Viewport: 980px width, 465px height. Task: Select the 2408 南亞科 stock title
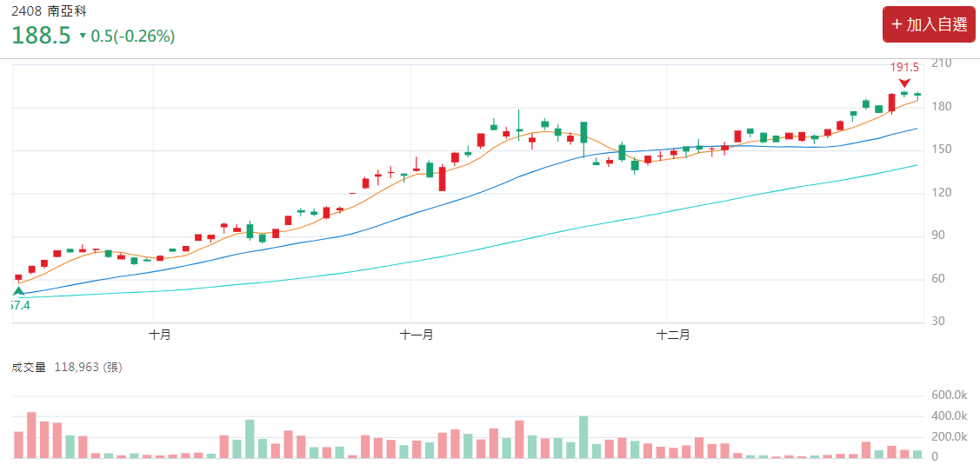(x=49, y=11)
